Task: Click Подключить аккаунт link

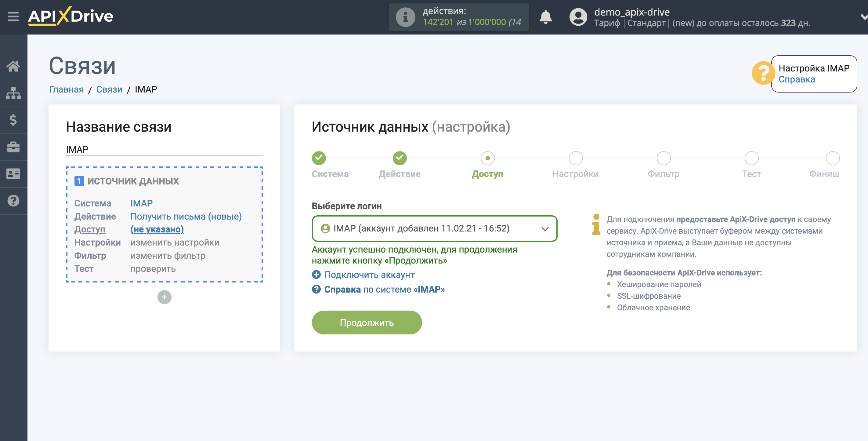Action: (x=369, y=275)
